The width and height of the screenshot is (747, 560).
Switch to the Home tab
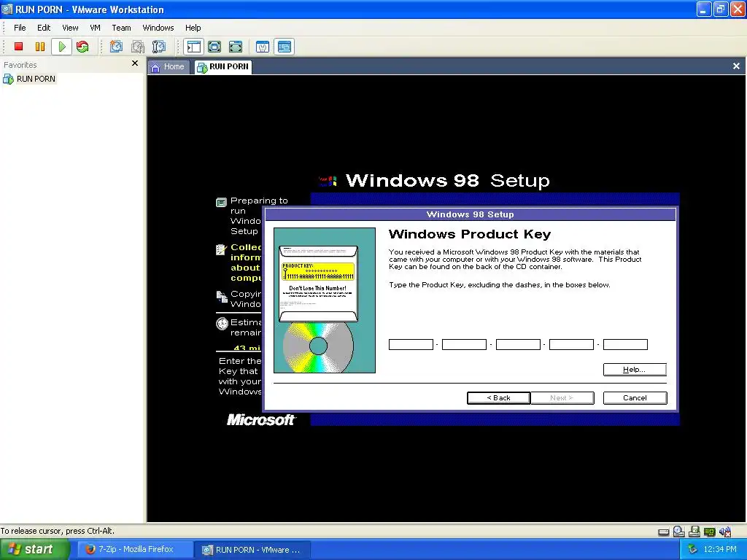168,66
